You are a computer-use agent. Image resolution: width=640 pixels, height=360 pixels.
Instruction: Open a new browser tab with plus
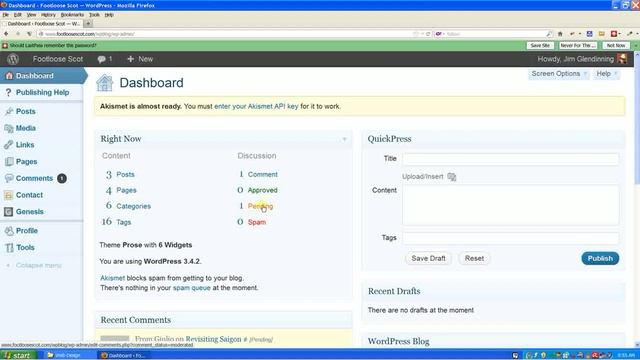pyautogui.click(x=88, y=24)
